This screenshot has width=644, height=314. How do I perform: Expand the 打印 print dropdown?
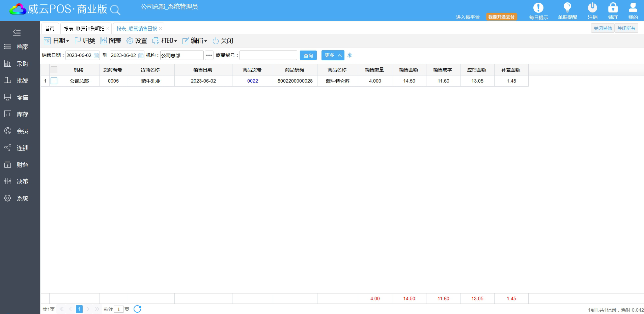(165, 41)
